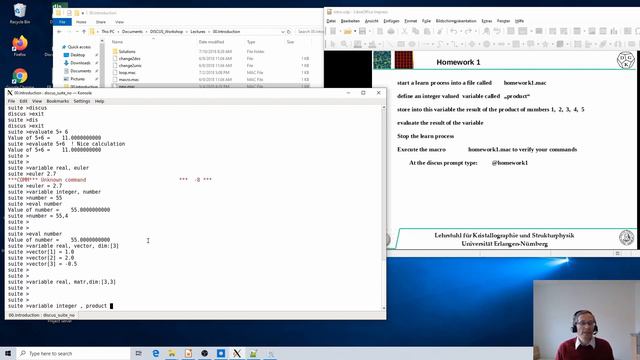Select 'Documents' in the address breadcrumb
Image resolution: width=640 pixels, height=360 pixels.
(x=132, y=32)
